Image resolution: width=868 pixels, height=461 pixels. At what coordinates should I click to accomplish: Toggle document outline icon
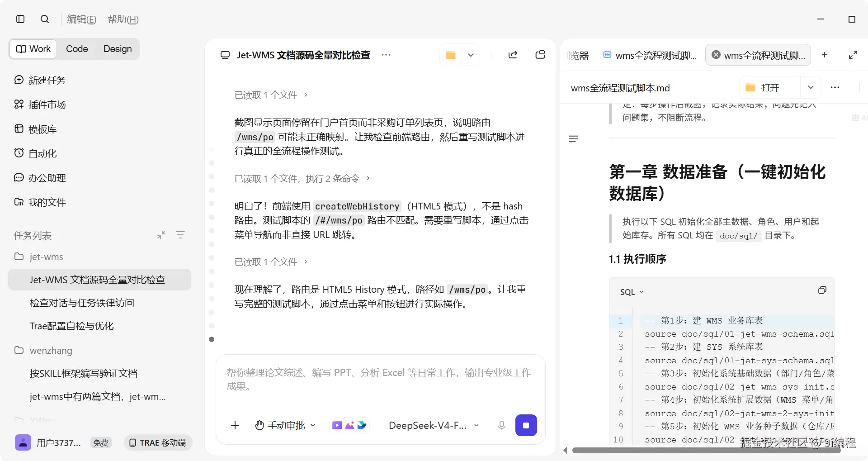coord(574,139)
